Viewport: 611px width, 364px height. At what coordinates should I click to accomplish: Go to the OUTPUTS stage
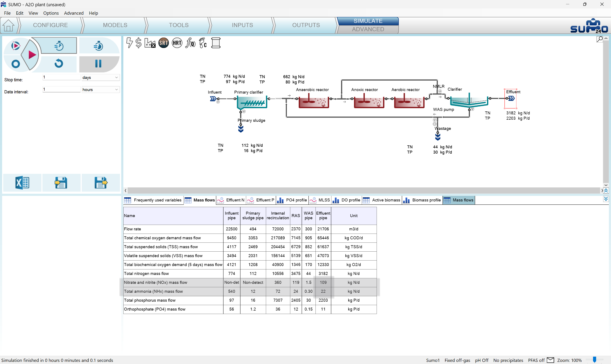tap(306, 25)
